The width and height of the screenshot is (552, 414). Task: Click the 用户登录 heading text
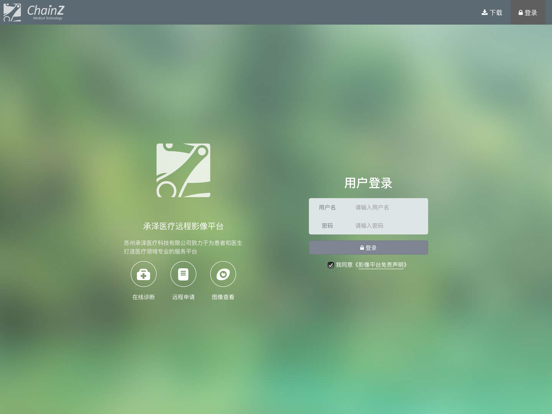pyautogui.click(x=368, y=183)
